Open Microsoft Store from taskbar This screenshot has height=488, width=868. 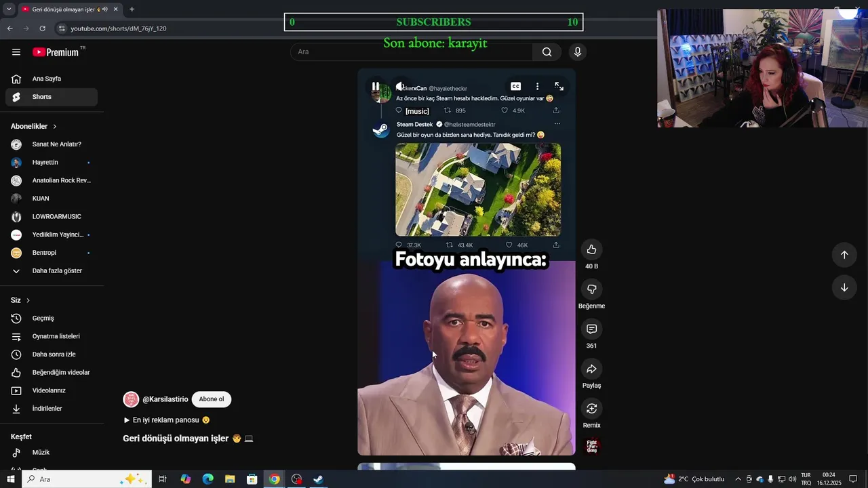tap(252, 479)
